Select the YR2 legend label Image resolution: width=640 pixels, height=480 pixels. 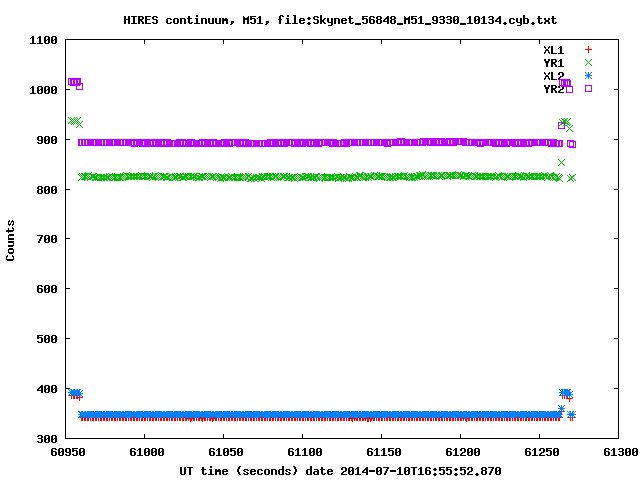click(553, 89)
